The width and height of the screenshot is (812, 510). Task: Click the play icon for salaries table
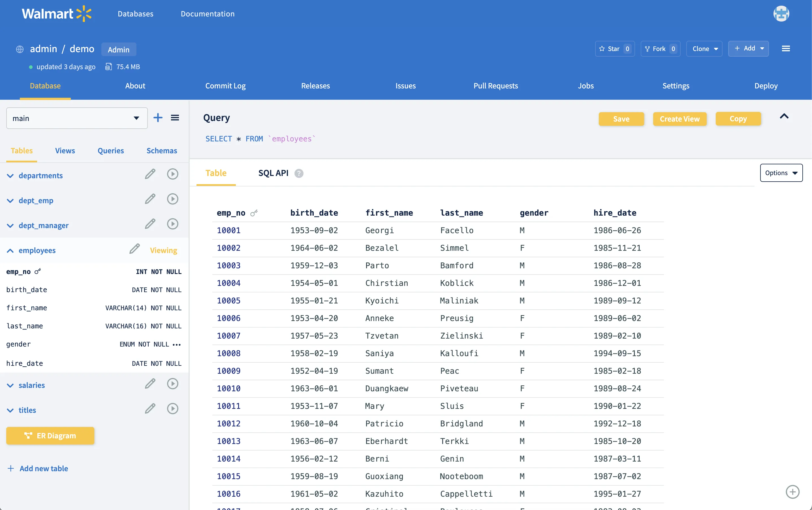pyautogui.click(x=173, y=384)
